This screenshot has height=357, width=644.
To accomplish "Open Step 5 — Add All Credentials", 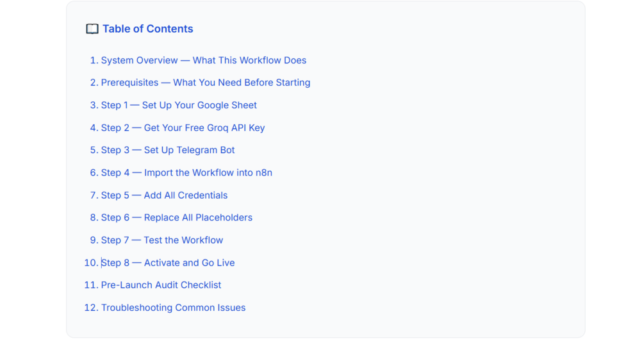I will [x=164, y=195].
